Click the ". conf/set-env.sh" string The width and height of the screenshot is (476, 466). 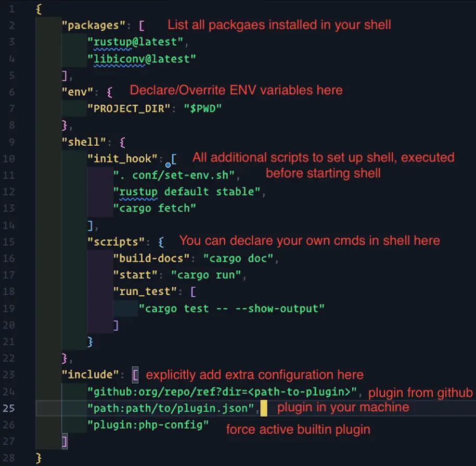pos(174,175)
